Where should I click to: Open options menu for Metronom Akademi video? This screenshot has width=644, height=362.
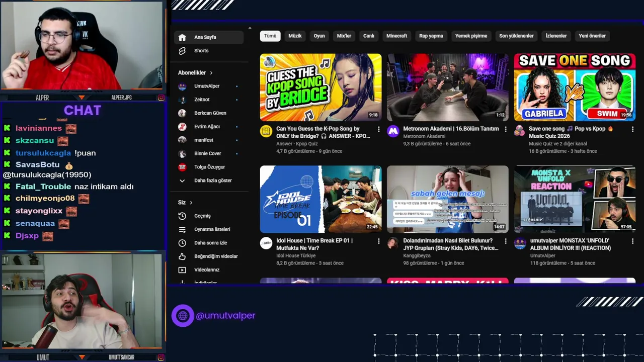coord(506,129)
